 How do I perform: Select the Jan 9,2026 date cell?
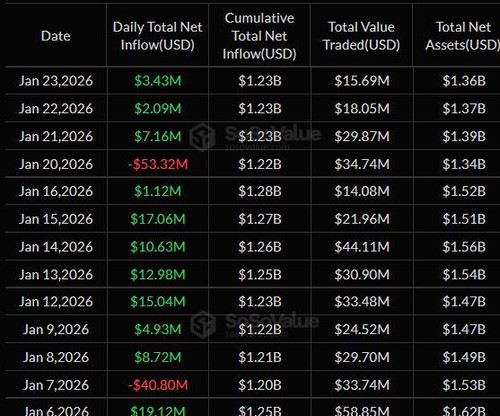pyautogui.click(x=56, y=330)
